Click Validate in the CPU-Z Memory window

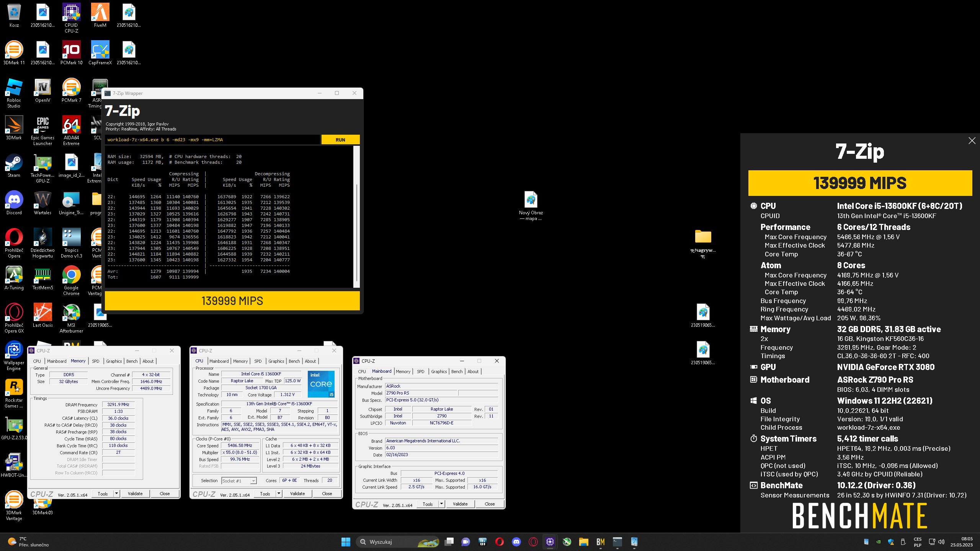135,494
